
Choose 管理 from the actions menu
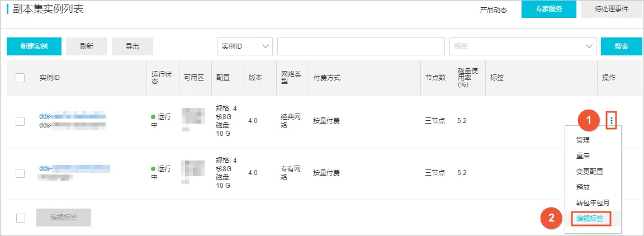tap(583, 140)
